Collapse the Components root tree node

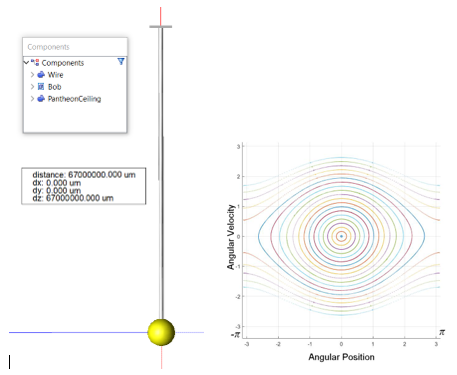[26, 62]
